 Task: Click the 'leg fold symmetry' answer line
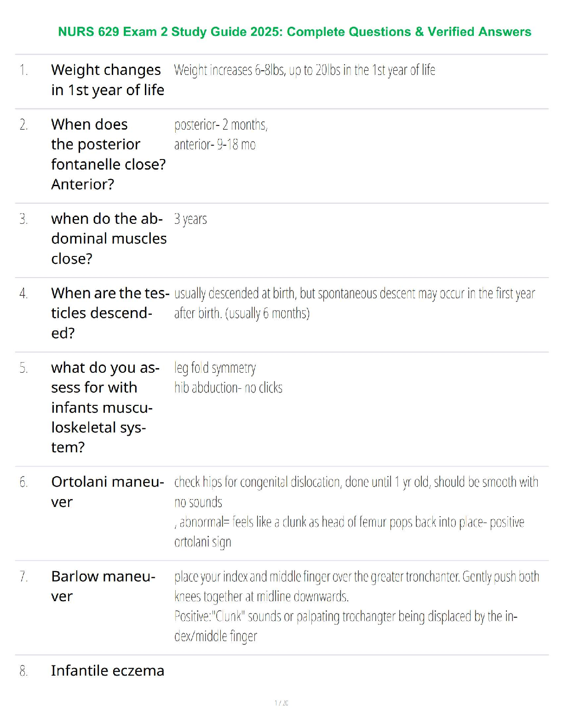click(x=215, y=368)
